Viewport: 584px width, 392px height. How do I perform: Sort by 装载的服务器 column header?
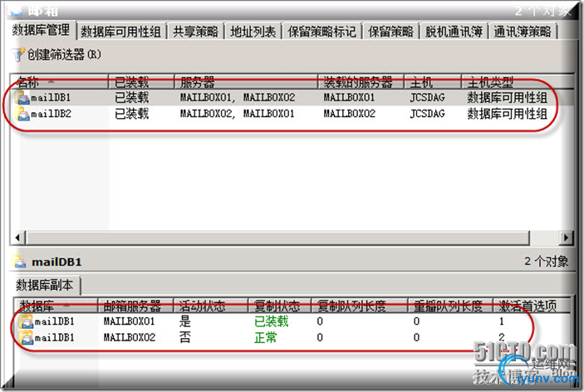361,81
